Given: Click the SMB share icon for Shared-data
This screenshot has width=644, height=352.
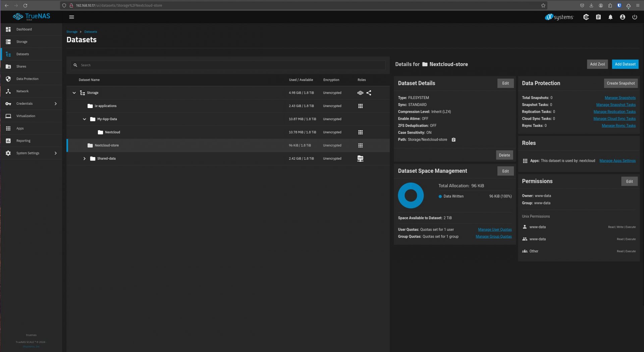Looking at the screenshot, I should pos(360,159).
